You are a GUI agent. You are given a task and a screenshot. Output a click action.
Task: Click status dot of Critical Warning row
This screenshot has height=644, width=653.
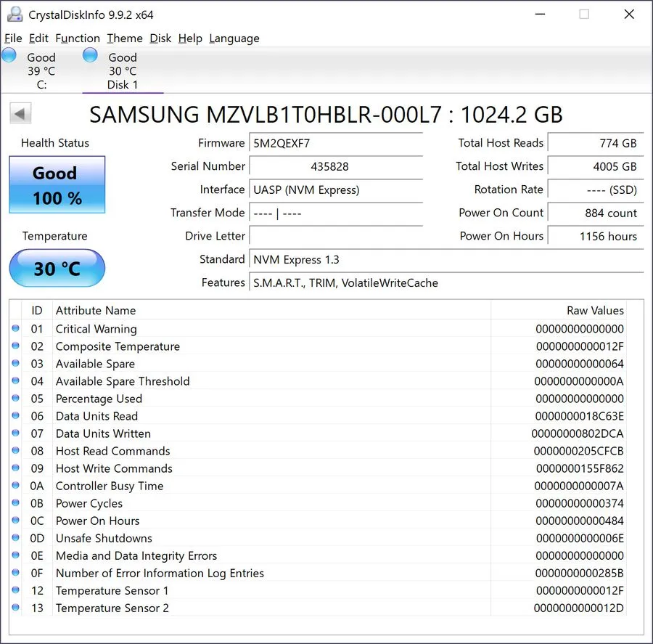15,328
